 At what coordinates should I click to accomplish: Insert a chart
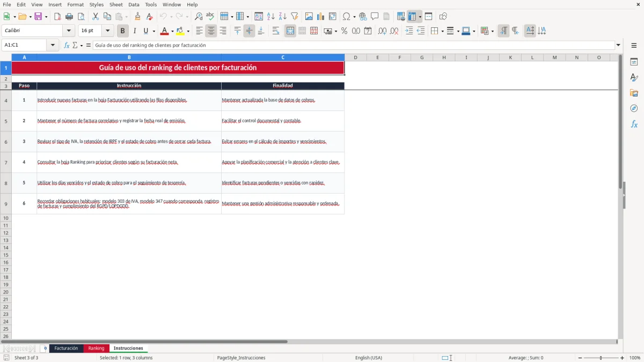pos(321,17)
